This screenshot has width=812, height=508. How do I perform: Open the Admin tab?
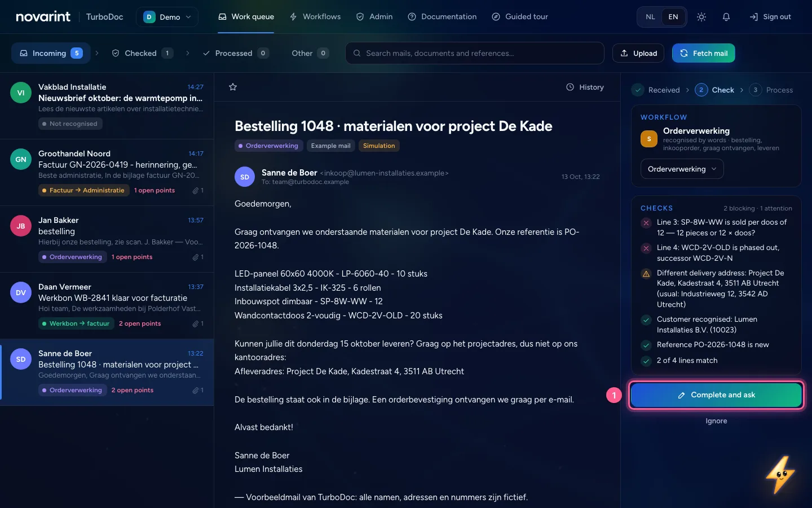click(374, 17)
